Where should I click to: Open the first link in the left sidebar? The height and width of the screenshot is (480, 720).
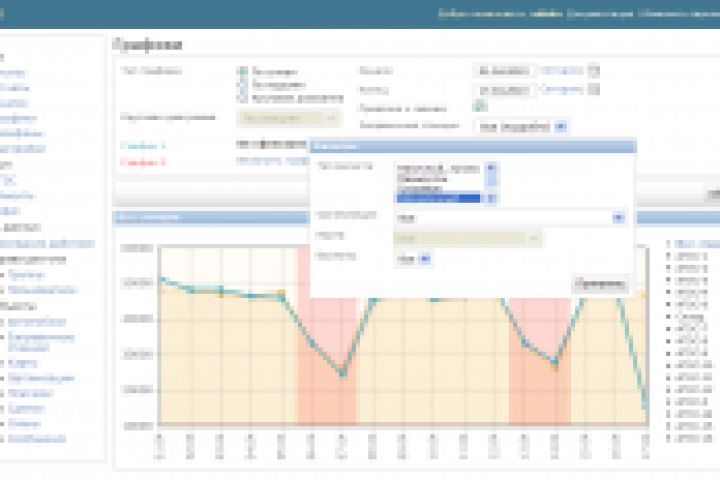click(x=12, y=73)
